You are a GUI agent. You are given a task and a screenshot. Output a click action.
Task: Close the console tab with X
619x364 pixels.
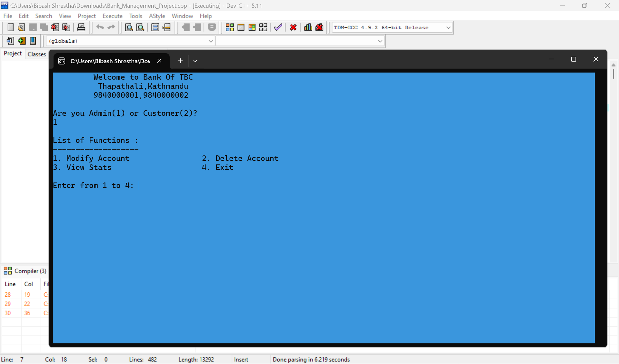(x=159, y=61)
